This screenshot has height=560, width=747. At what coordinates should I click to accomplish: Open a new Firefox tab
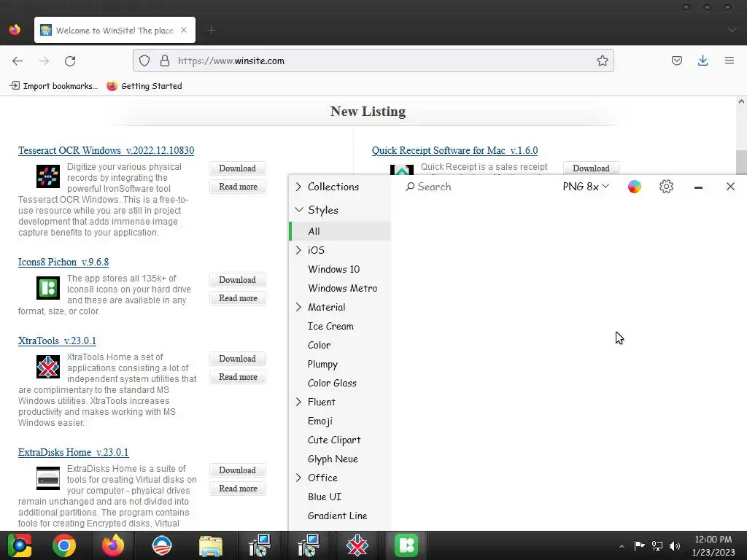(x=212, y=31)
